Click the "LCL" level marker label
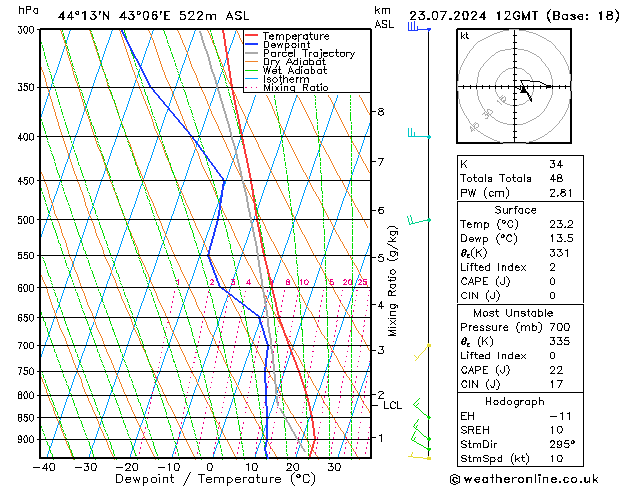The image size is (629, 486). 392,405
